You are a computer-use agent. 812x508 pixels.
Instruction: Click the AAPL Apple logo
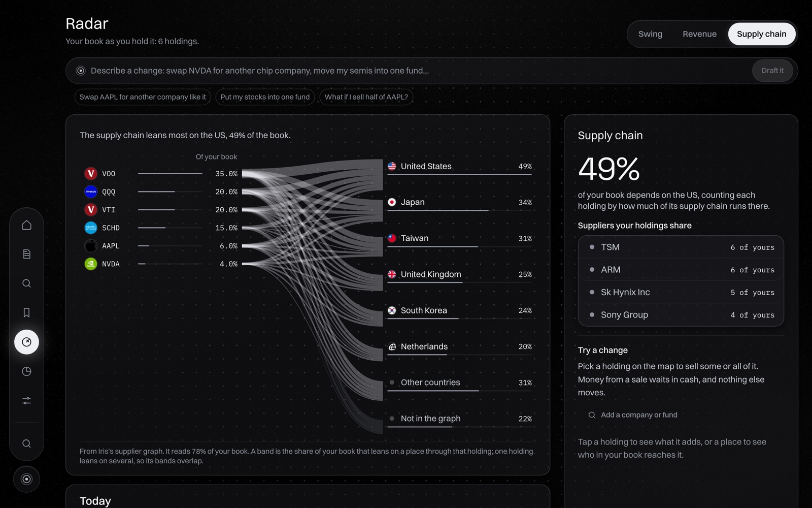click(91, 246)
